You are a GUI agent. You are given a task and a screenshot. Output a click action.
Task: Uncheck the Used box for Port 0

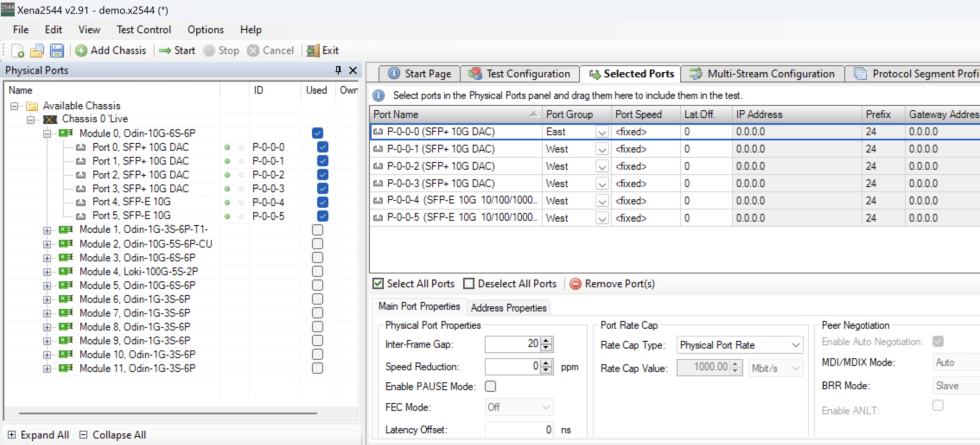(322, 147)
